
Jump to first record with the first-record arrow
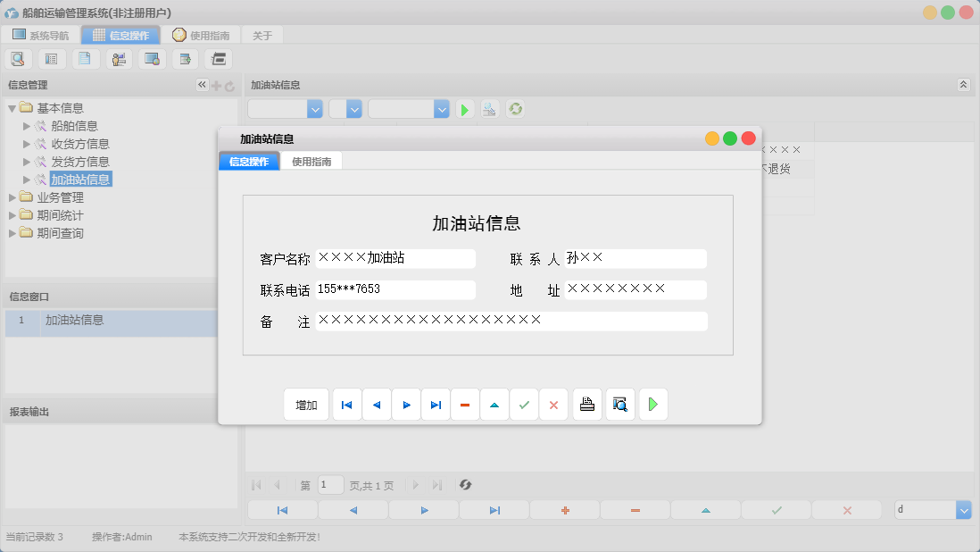point(346,404)
